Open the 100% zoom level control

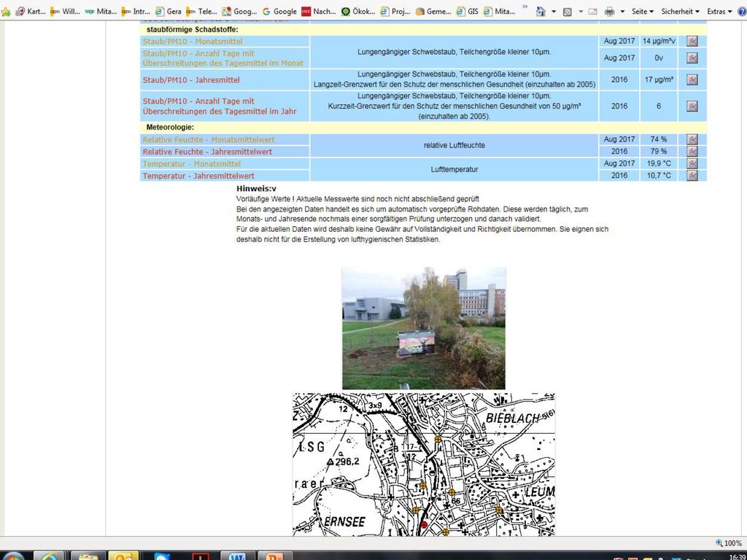click(729, 542)
